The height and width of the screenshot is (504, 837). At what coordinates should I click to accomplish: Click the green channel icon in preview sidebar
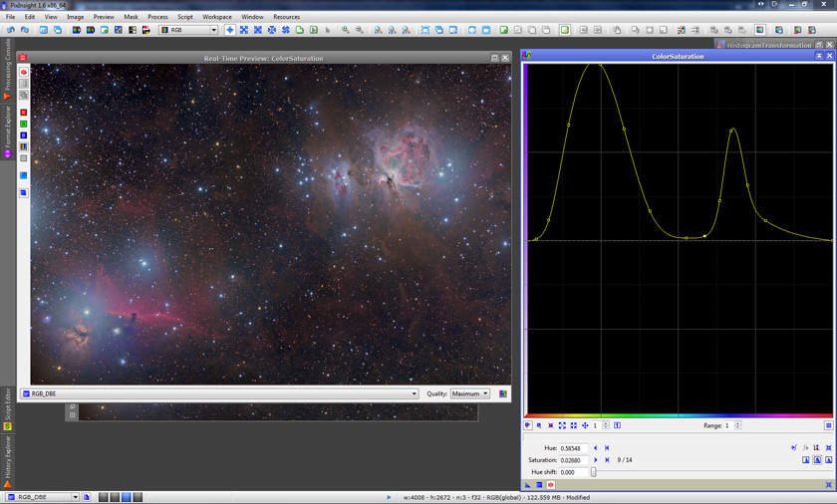(23, 124)
